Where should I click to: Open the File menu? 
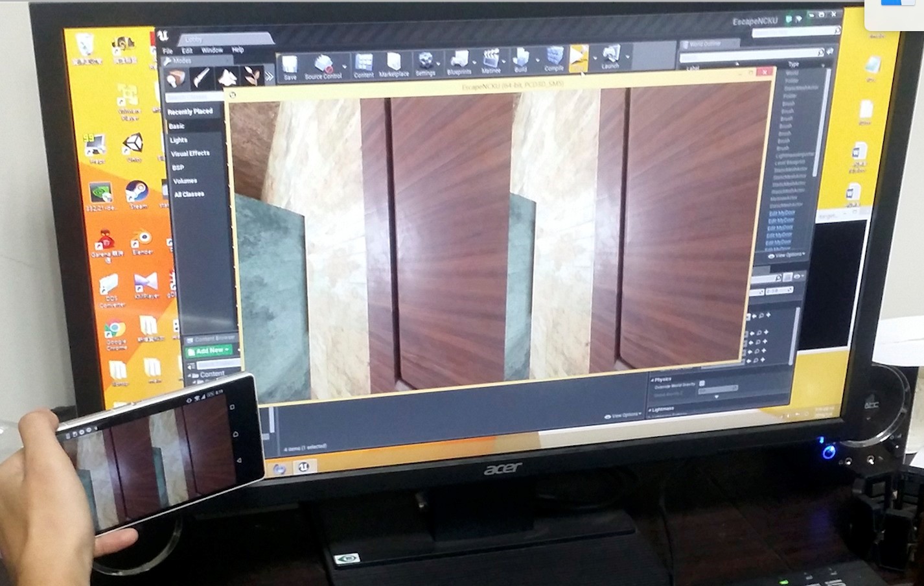click(x=168, y=51)
